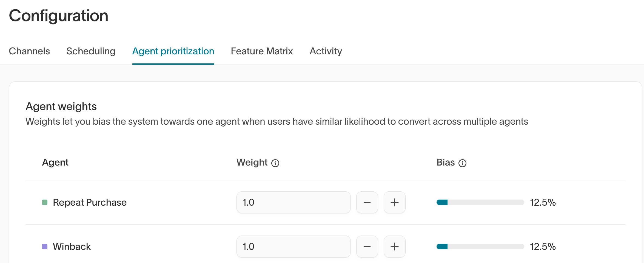Click the Bias column header label

click(x=446, y=162)
